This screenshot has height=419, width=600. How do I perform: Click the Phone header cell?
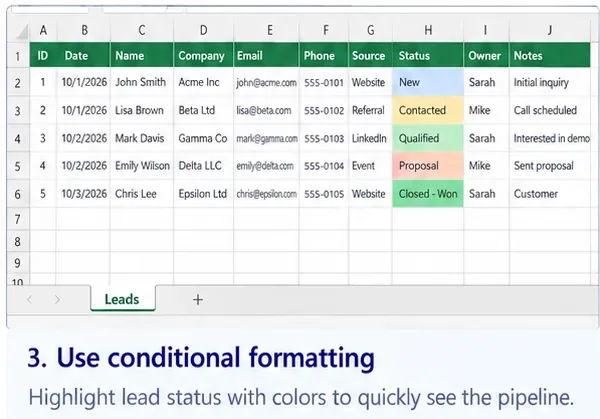324,55
